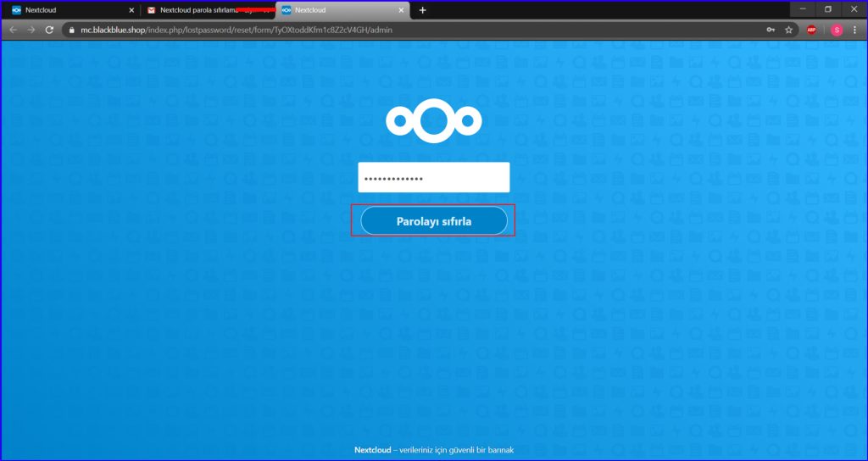Viewport: 868px width, 461px height.
Task: View site security lock info
Action: [71, 30]
